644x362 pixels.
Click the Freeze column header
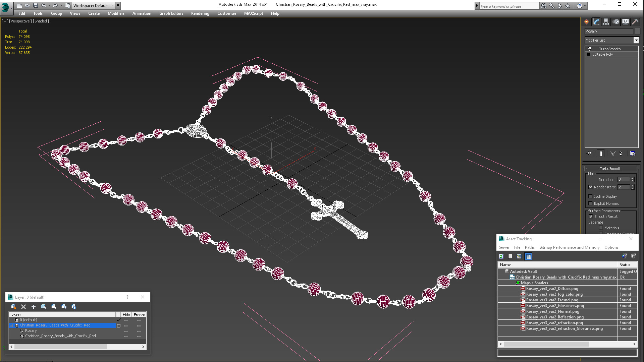click(139, 315)
